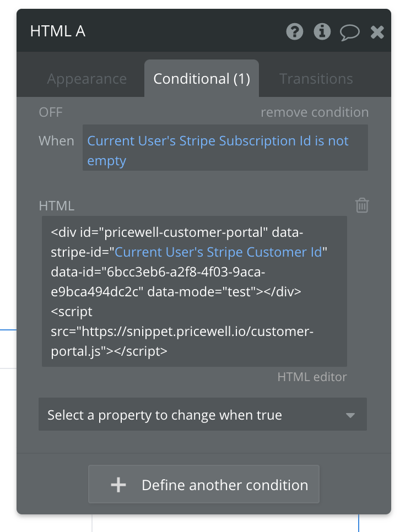Viewport: 400px width, 532px height.
Task: Open the element info icon
Action: [x=322, y=32]
